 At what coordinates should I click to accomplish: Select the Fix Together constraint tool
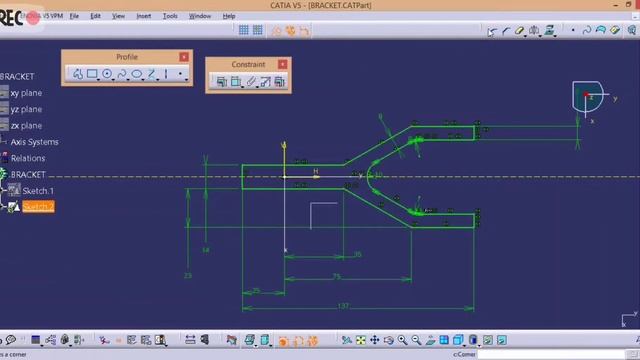pyautogui.click(x=251, y=82)
